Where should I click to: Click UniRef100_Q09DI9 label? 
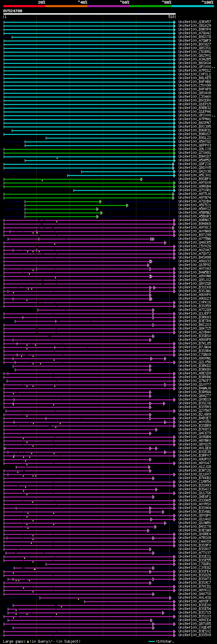coord(195,400)
